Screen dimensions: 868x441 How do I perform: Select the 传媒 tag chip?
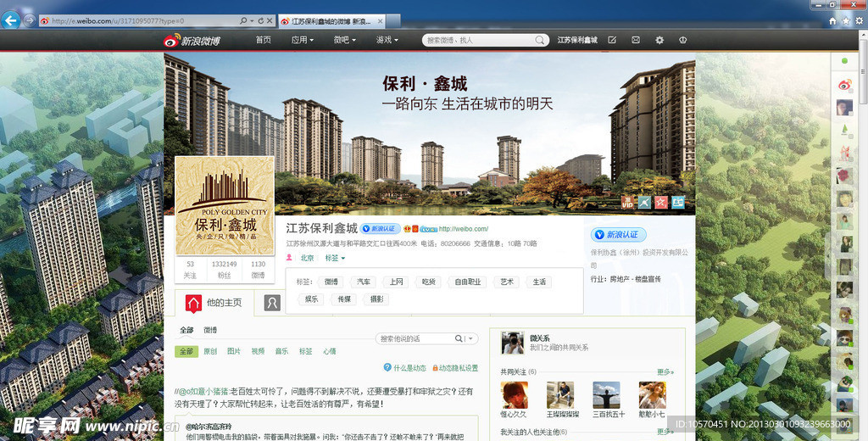tap(344, 299)
